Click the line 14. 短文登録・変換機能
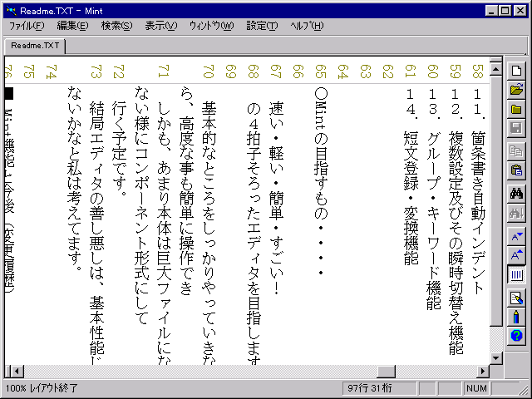This screenshot has height=399, width=532. (411, 176)
